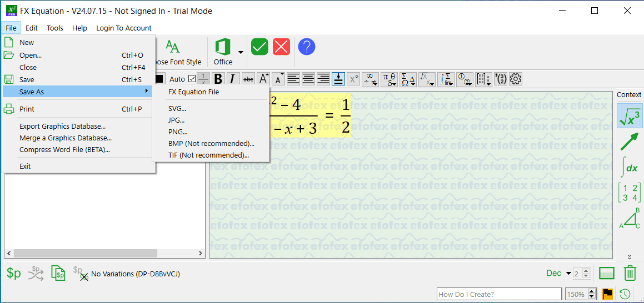
Task: Select the integral dx context
Action: [630, 166]
